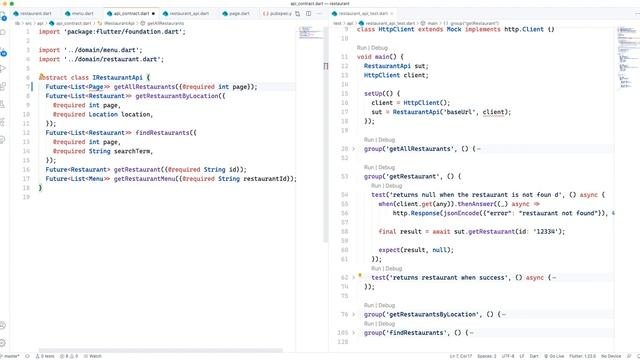Close the restaurant_api_test.dart tab
The width and height of the screenshot is (640, 360).
(x=392, y=13)
